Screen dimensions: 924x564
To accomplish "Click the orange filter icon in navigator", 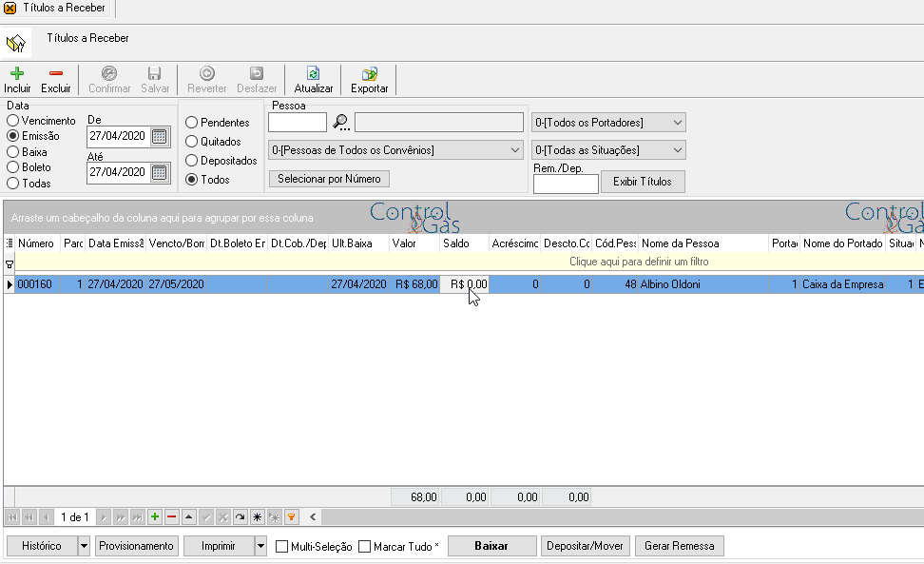I will pos(291,516).
